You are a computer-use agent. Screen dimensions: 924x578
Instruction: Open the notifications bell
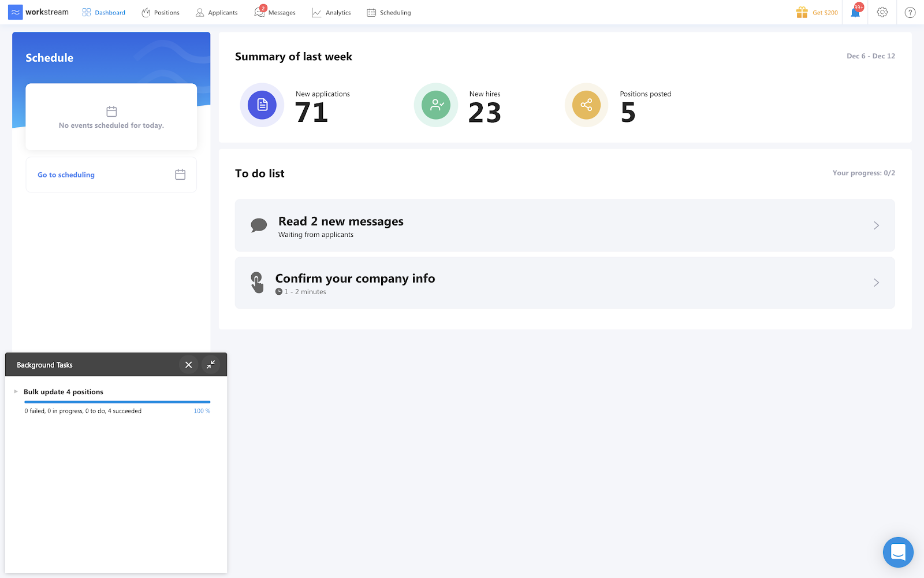(x=855, y=12)
